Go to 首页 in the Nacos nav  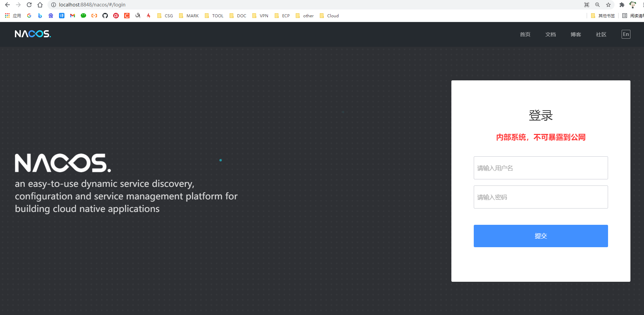525,34
